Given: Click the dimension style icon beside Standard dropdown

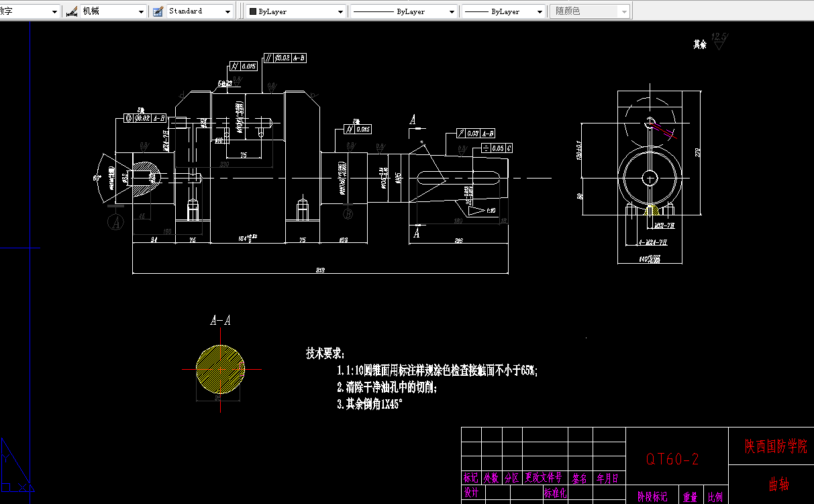Looking at the screenshot, I should [157, 11].
